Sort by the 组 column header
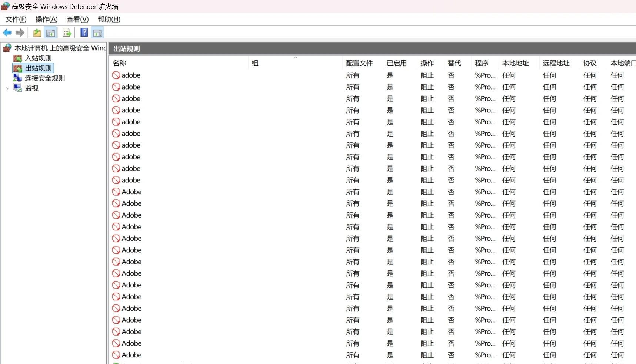The image size is (636, 364). [x=296, y=63]
